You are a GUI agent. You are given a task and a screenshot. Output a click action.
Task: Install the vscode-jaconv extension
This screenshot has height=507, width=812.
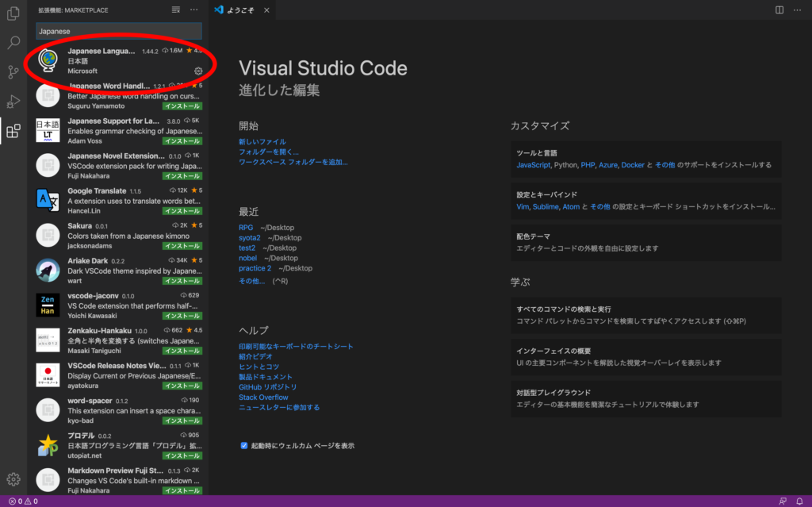pyautogui.click(x=182, y=316)
